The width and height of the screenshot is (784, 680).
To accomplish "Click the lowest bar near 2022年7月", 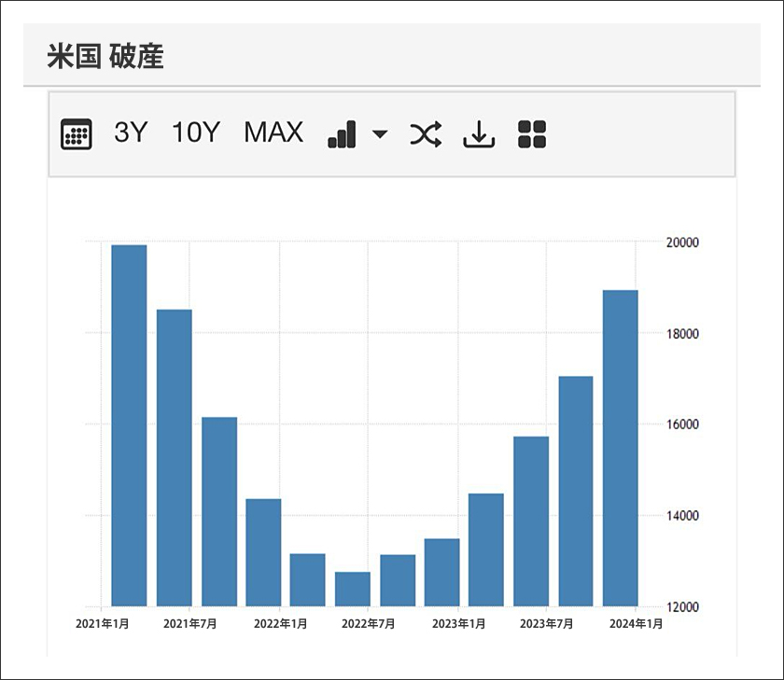I will [353, 589].
